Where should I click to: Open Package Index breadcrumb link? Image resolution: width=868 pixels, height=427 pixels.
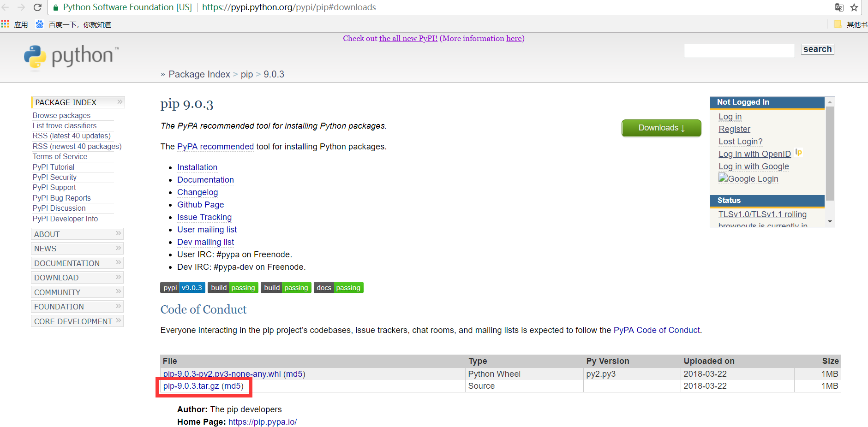[x=199, y=74]
